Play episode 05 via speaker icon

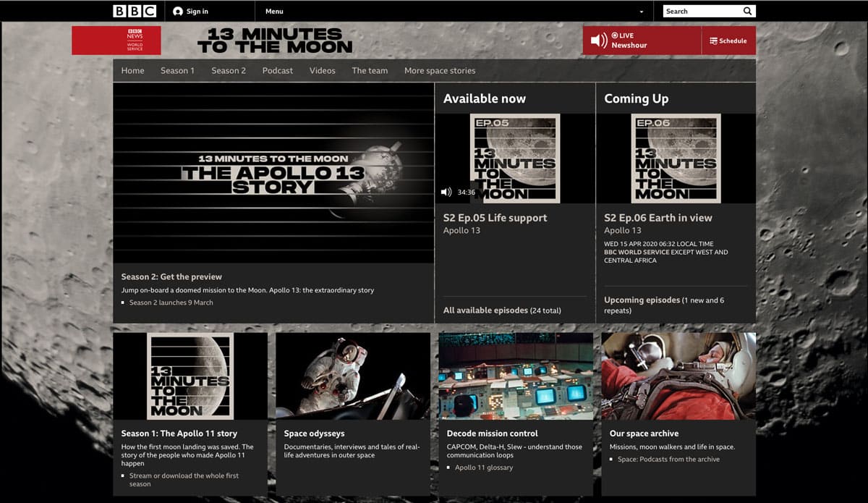click(x=446, y=193)
